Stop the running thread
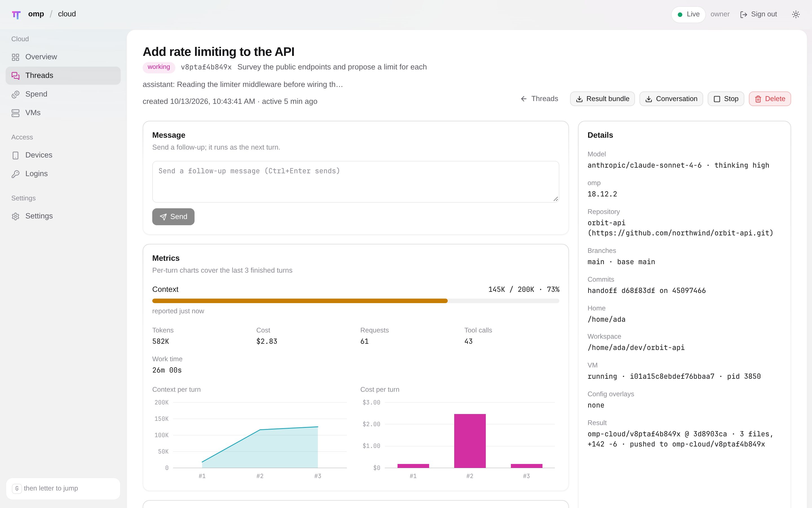Viewport: 812px width, 508px height. pos(726,99)
